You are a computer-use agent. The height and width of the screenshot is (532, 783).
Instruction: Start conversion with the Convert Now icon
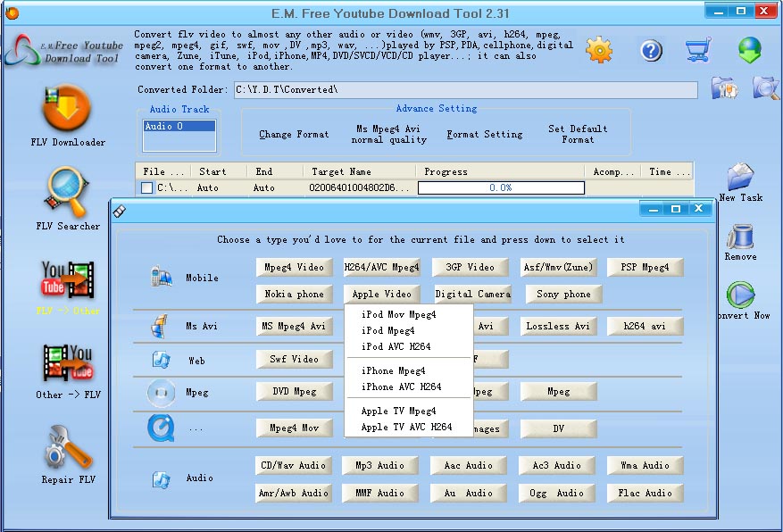pos(740,295)
